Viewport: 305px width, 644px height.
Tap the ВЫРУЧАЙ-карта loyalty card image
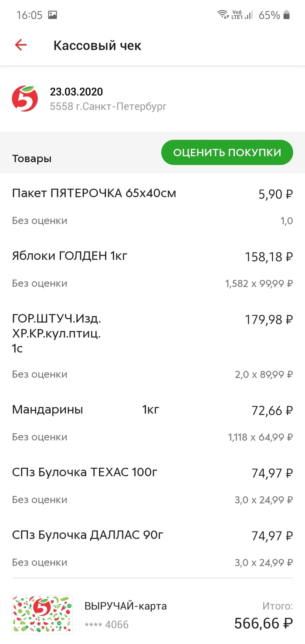[x=42, y=614]
